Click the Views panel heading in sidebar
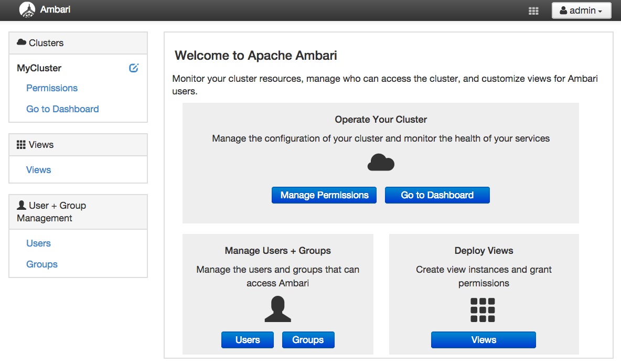 pyautogui.click(x=78, y=145)
